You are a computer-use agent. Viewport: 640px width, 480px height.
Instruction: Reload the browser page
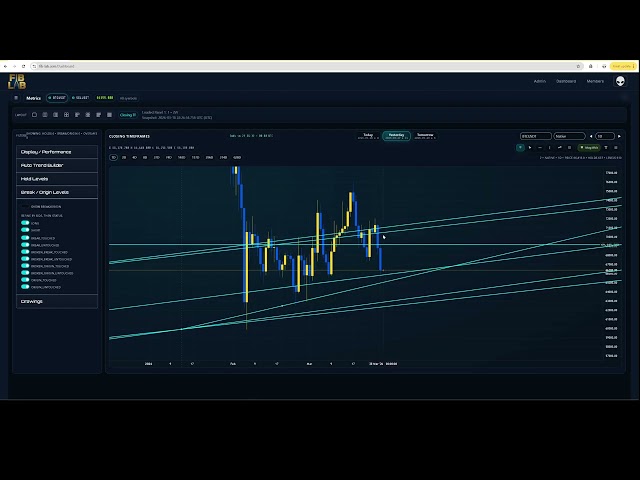[24, 66]
